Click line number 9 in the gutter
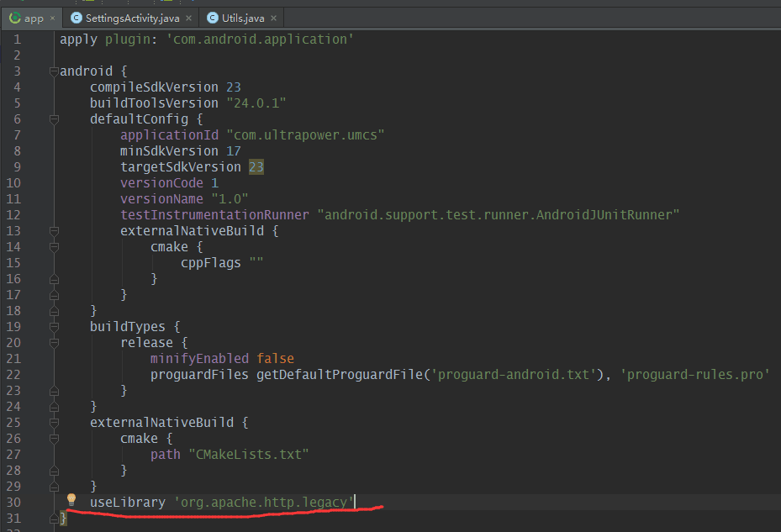The height and width of the screenshot is (532, 781). (x=17, y=166)
